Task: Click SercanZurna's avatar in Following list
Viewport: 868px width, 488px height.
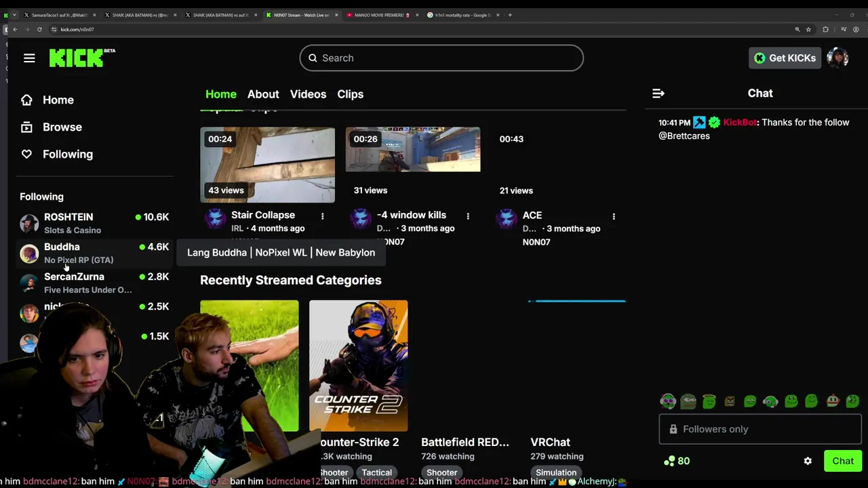Action: (29, 283)
